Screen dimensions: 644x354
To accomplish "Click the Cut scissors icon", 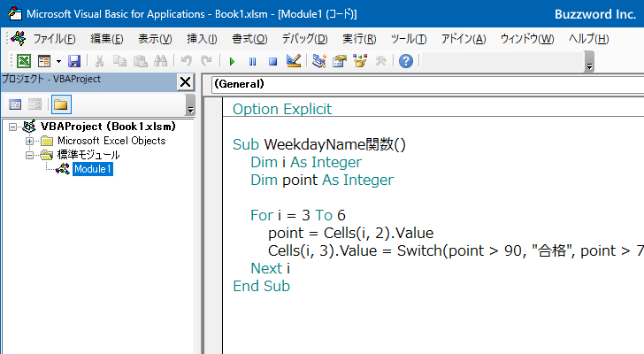I will coord(99,61).
